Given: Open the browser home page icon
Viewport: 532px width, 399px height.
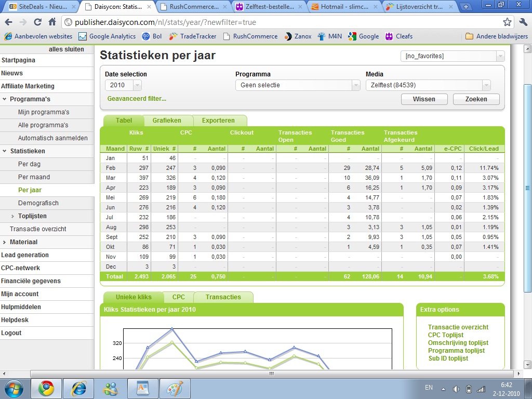Looking at the screenshot, I should [52, 22].
